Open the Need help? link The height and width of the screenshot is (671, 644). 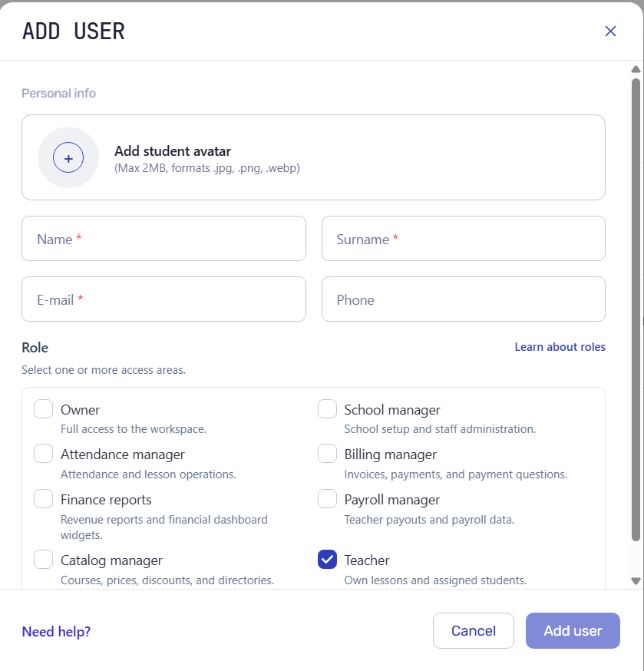pos(56,631)
